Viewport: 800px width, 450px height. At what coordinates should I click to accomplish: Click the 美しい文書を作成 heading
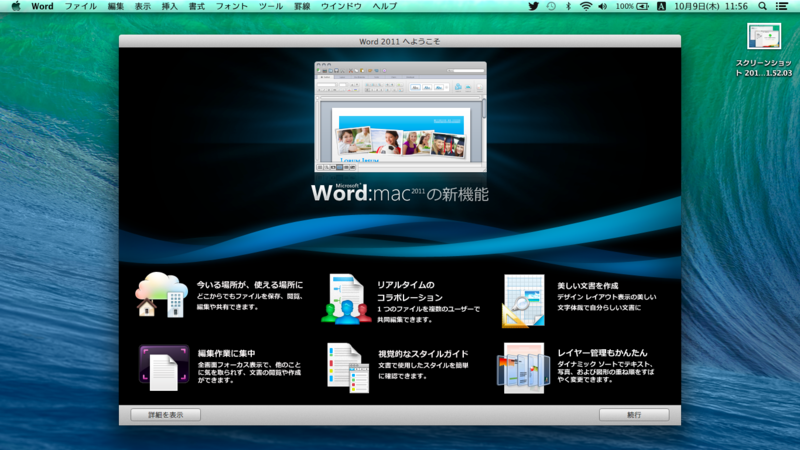click(x=587, y=286)
